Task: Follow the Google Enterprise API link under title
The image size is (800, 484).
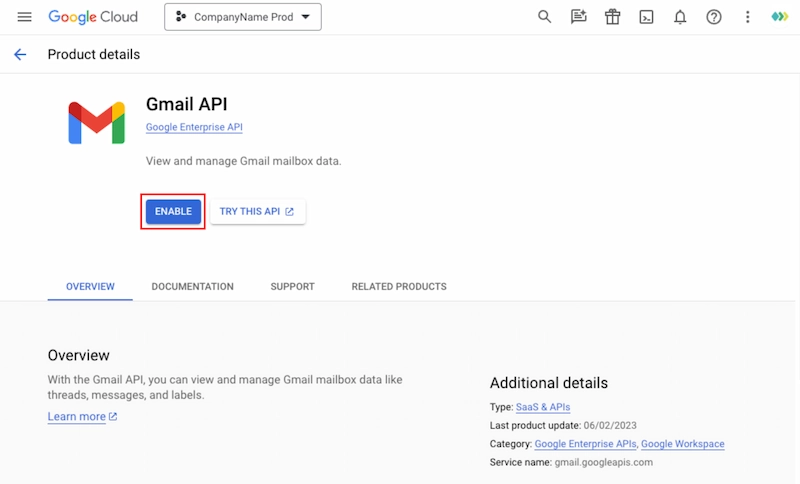Action: coord(194,127)
